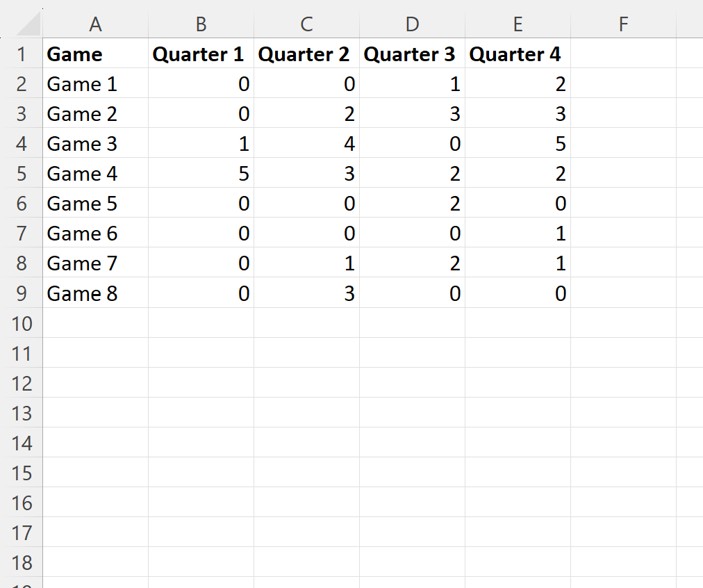
Task: Click the Quarter 4 header cell
Action: coord(518,54)
